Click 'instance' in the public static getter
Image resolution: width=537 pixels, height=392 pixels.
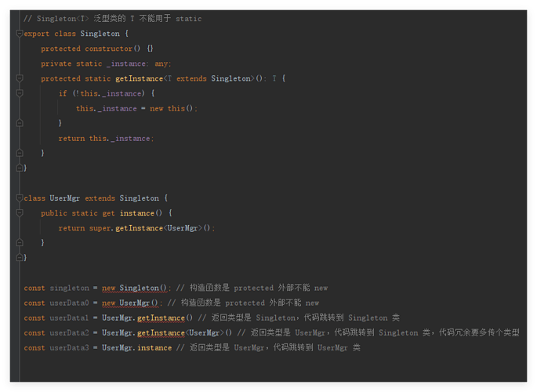tap(137, 213)
